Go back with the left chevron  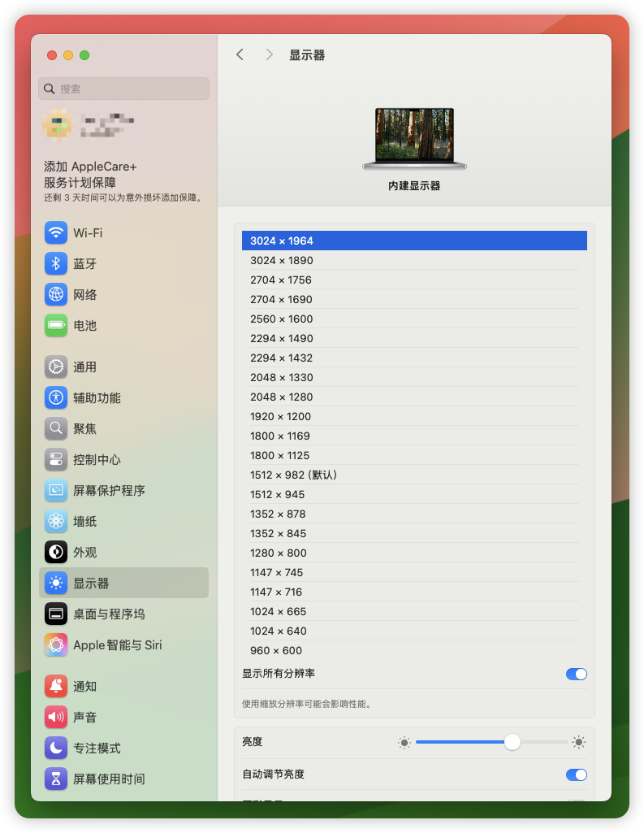[240, 54]
